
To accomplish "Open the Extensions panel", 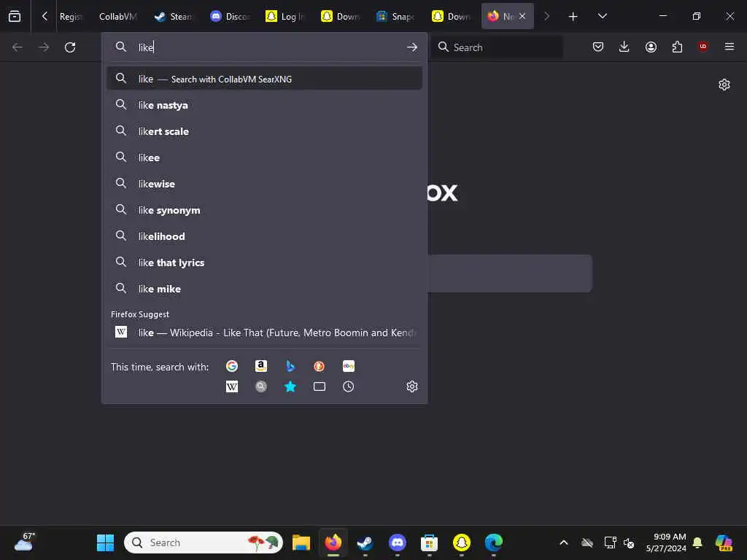I will 677,47.
